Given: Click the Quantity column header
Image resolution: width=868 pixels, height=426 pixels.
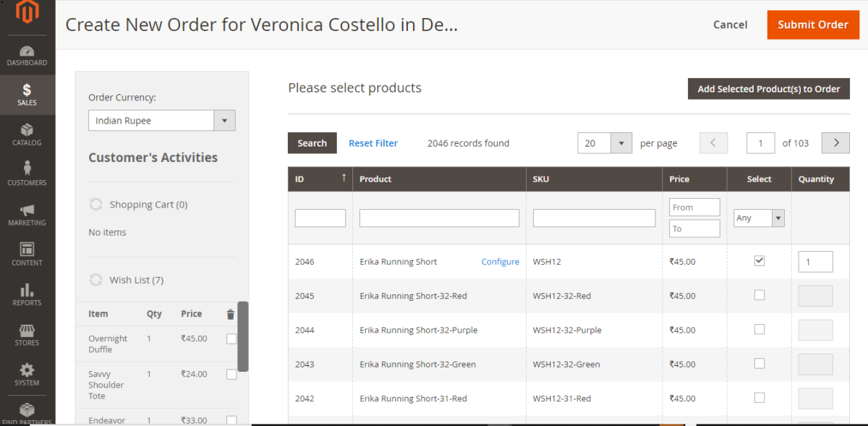Looking at the screenshot, I should tap(820, 179).
